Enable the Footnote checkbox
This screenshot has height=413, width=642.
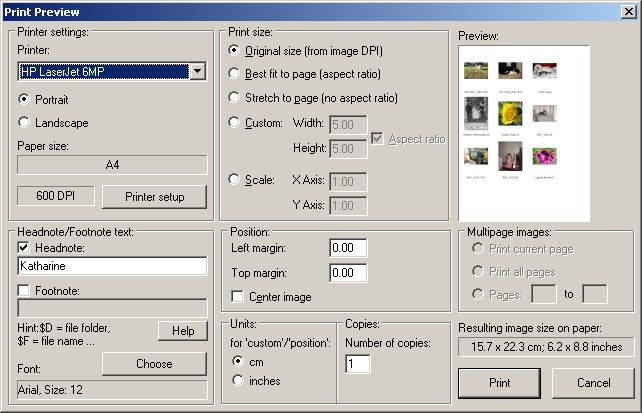[25, 291]
